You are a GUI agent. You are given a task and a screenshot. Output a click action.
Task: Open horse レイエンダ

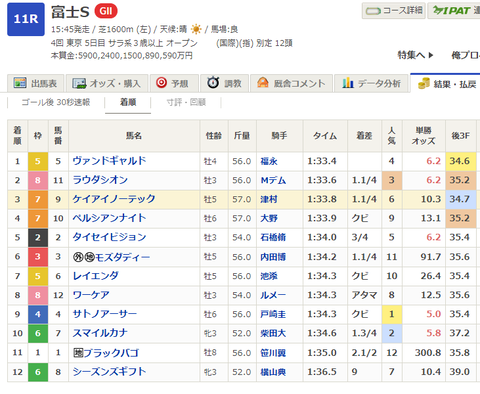95,276
